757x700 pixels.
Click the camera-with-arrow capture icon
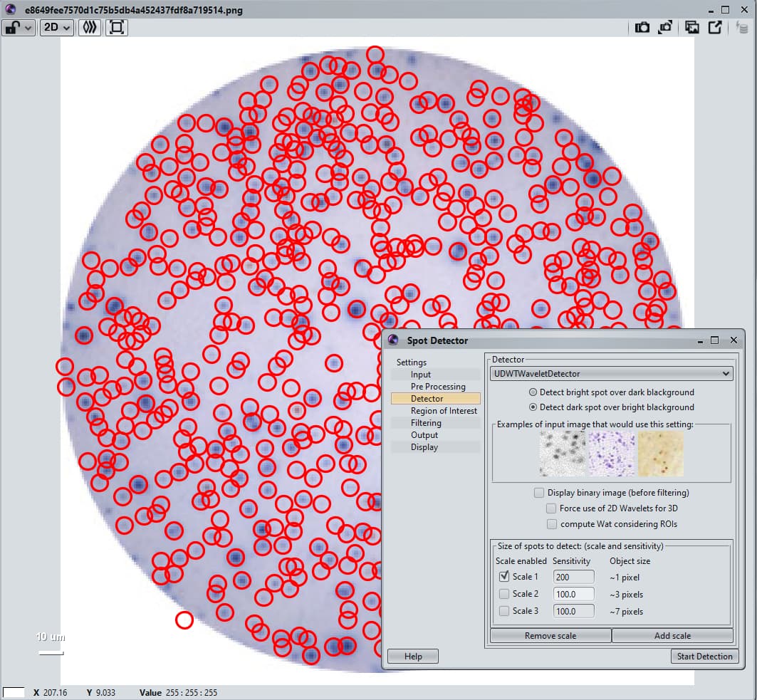pyautogui.click(x=665, y=27)
